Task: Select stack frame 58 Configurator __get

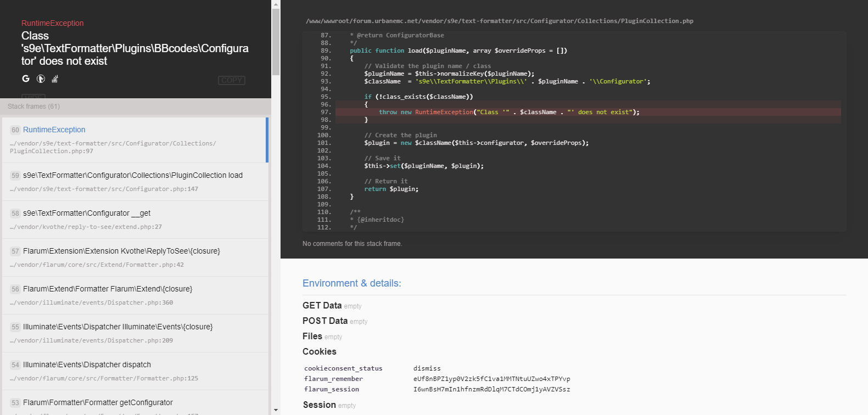Action: pos(87,214)
